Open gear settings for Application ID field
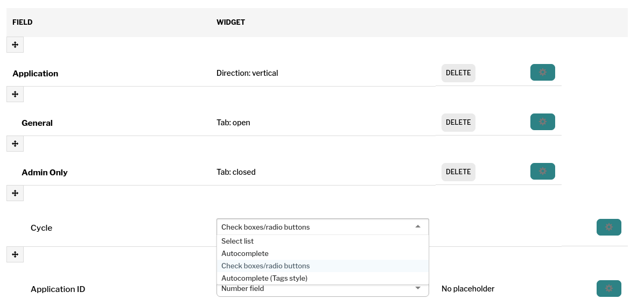This screenshot has height=306, width=644. pos(608,288)
